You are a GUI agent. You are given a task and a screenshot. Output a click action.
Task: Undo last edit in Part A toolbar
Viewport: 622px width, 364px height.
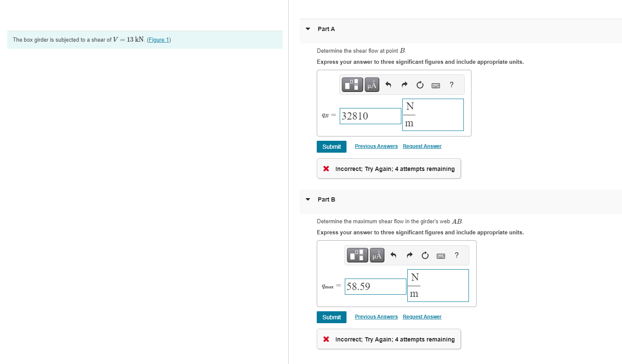click(x=388, y=85)
